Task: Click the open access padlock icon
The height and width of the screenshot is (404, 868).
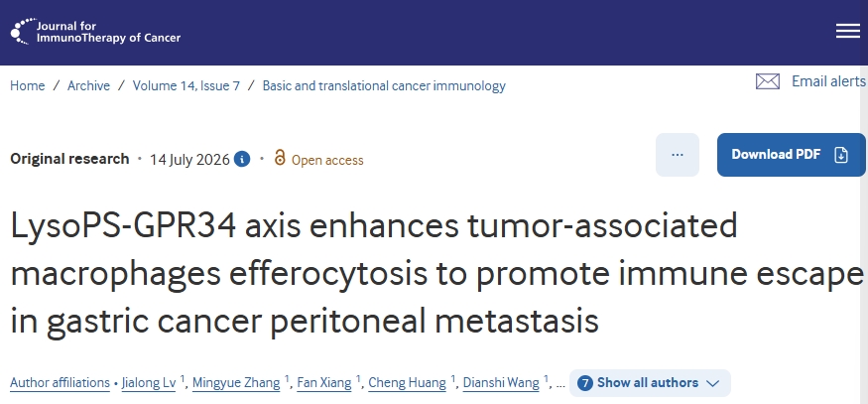Action: coord(280,158)
